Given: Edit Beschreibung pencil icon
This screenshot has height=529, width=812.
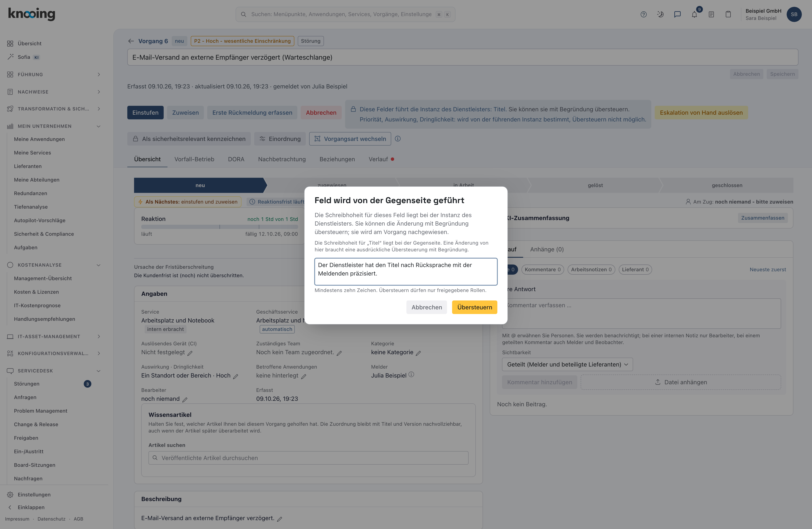Looking at the screenshot, I should click(x=279, y=519).
